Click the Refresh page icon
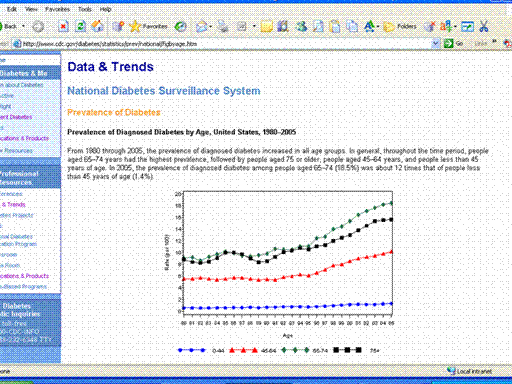Screen dimensions: 512x384 click(x=80, y=26)
